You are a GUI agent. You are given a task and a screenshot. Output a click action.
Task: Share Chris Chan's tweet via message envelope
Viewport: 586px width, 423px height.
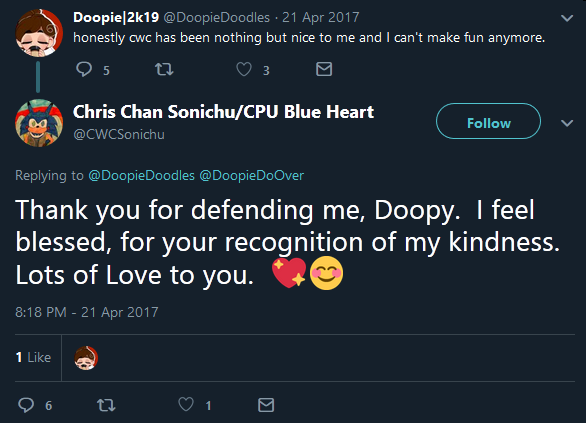click(x=266, y=405)
